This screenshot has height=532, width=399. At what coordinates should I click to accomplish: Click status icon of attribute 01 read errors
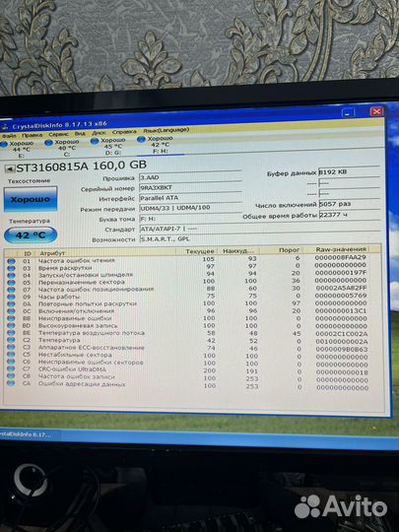11,261
